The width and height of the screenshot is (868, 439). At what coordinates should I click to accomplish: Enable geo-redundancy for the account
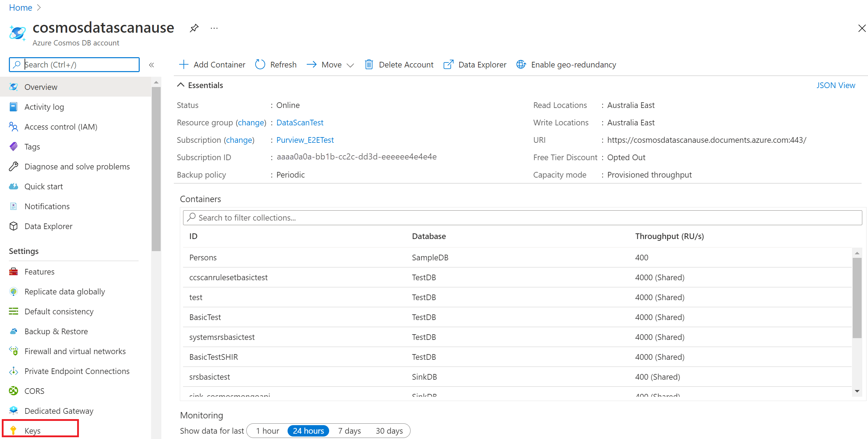(566, 64)
